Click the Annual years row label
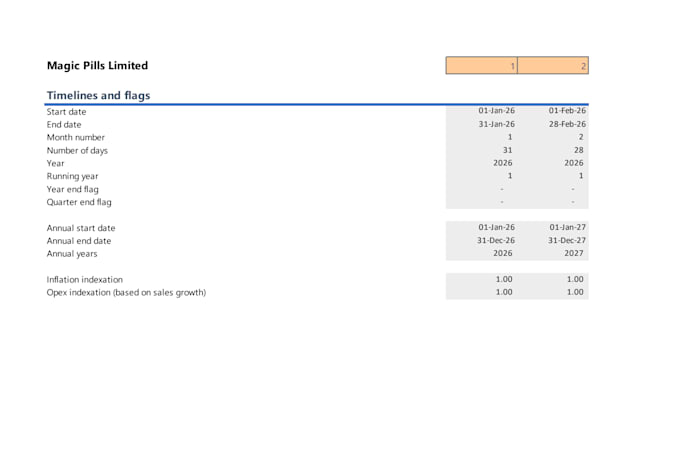Image resolution: width=680 pixels, height=459 pixels. (x=72, y=254)
